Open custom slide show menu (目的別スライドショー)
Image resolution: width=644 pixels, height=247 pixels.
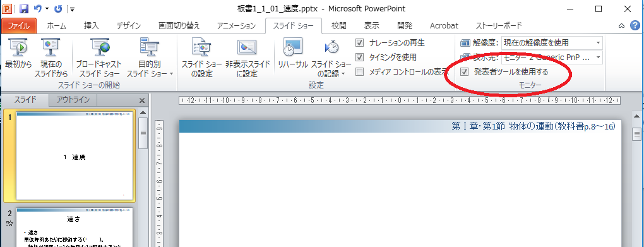pos(150,57)
